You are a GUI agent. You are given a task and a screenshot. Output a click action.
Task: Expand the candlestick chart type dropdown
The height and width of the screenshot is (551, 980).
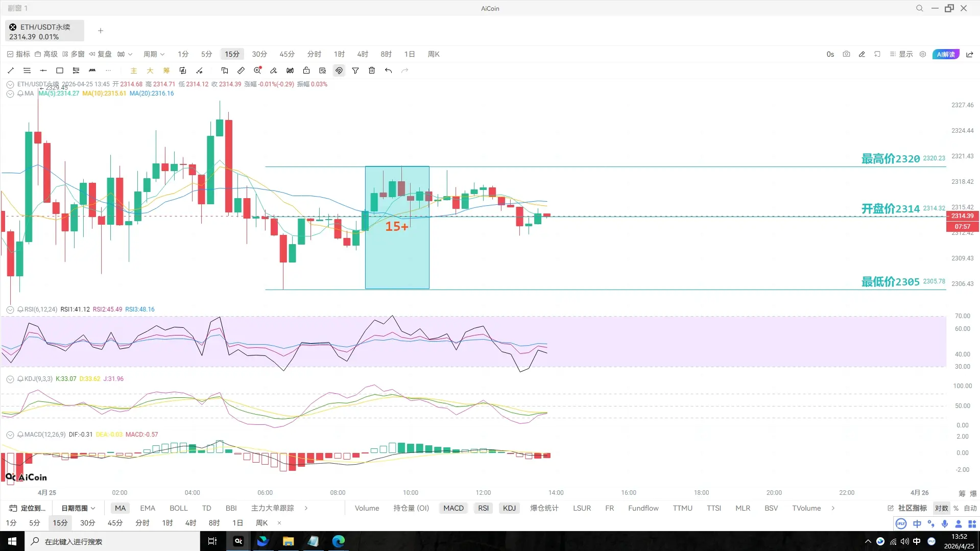pyautogui.click(x=125, y=54)
